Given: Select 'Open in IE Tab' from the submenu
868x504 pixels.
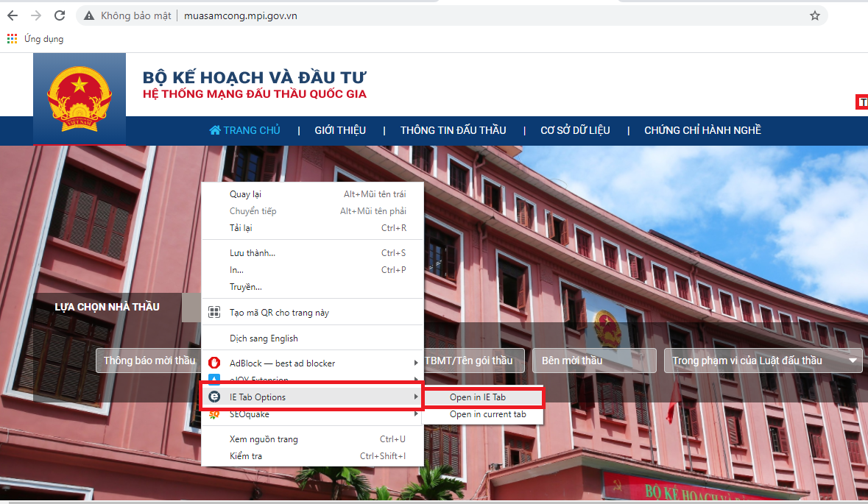Looking at the screenshot, I should (482, 397).
